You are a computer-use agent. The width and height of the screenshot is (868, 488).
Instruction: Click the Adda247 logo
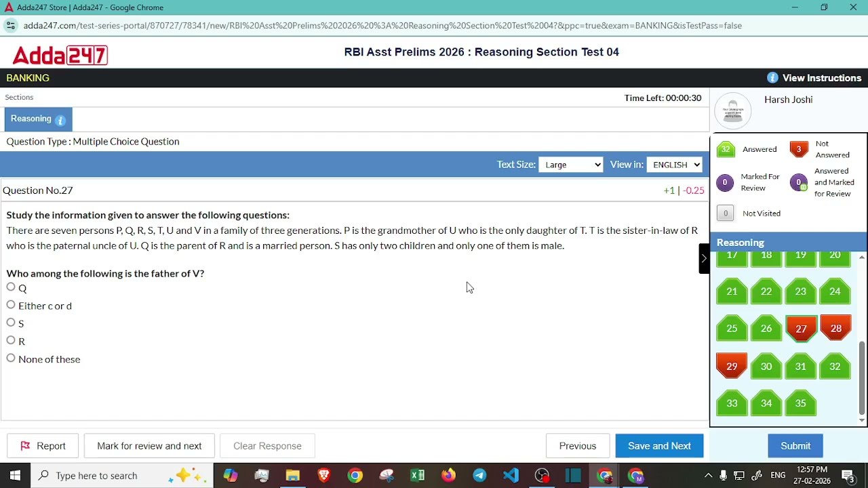pyautogui.click(x=60, y=55)
